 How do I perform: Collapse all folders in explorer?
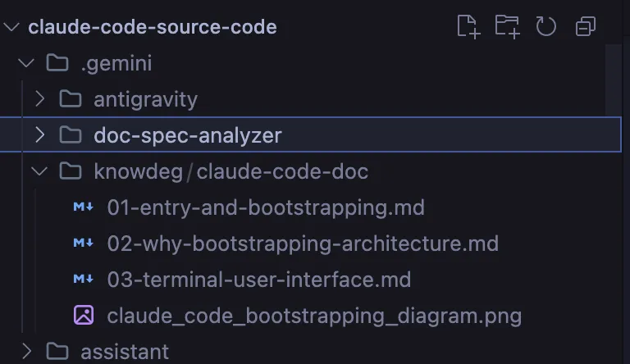586,26
